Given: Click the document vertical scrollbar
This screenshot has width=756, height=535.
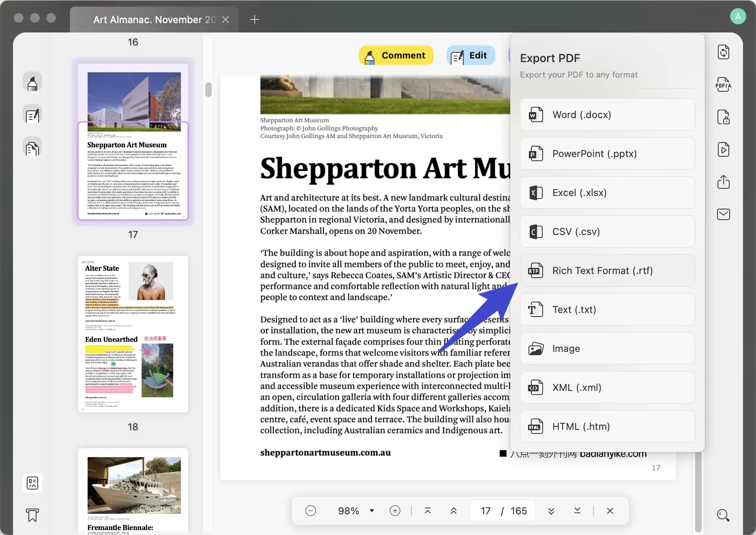Looking at the screenshot, I should click(x=698, y=491).
